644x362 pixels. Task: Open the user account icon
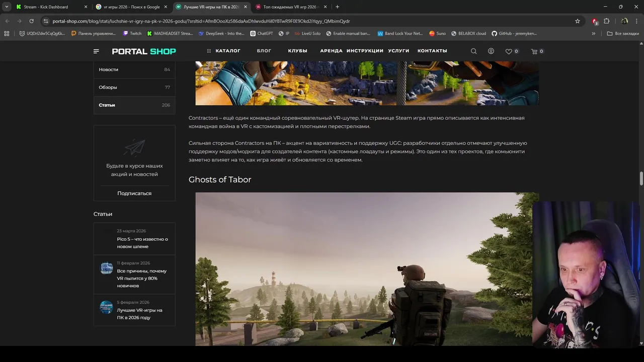pyautogui.click(x=491, y=51)
